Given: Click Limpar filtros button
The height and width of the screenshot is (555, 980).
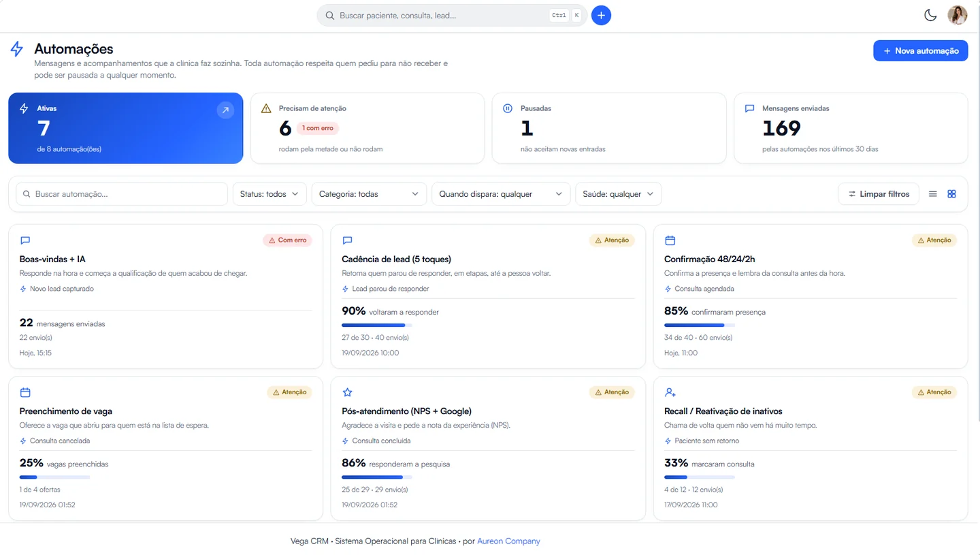Looking at the screenshot, I should pyautogui.click(x=879, y=194).
